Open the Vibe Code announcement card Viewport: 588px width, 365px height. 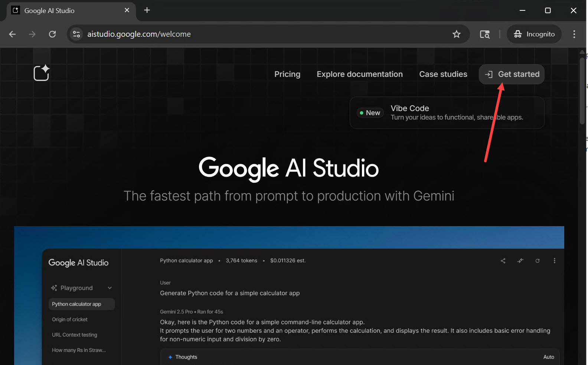[x=447, y=113]
